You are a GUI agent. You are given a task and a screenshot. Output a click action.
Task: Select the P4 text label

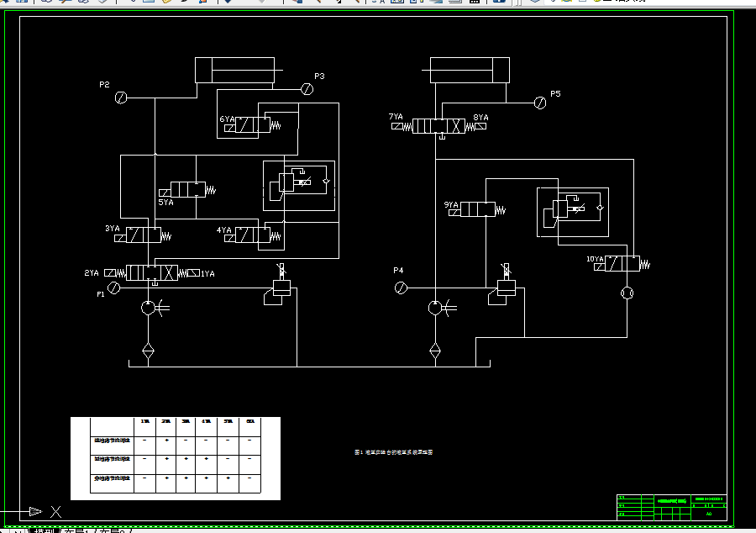(398, 271)
